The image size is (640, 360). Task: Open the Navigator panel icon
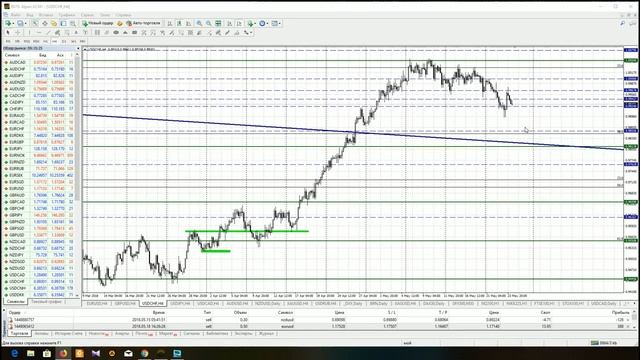pos(53,23)
